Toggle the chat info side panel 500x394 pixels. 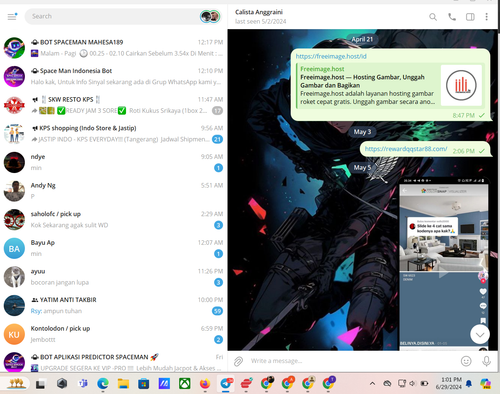pyautogui.click(x=470, y=17)
